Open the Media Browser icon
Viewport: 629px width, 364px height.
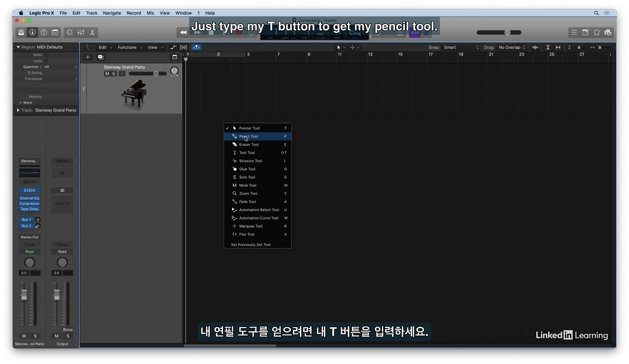tap(608, 32)
